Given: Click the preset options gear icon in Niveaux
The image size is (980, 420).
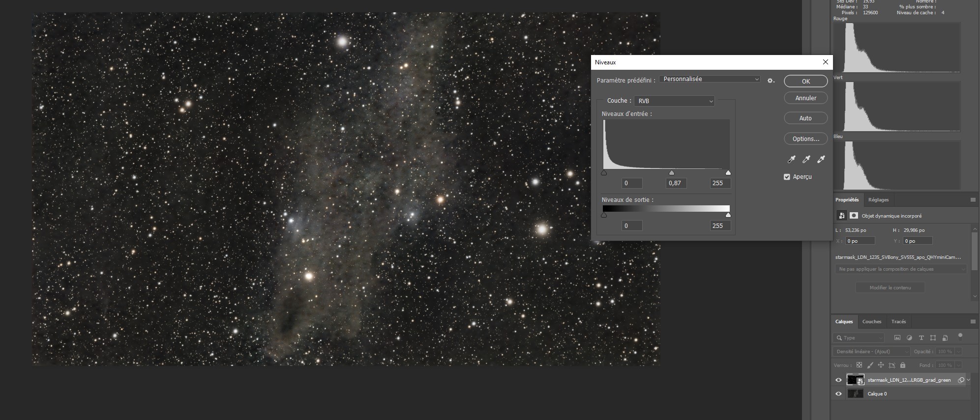Looking at the screenshot, I should click(x=771, y=81).
